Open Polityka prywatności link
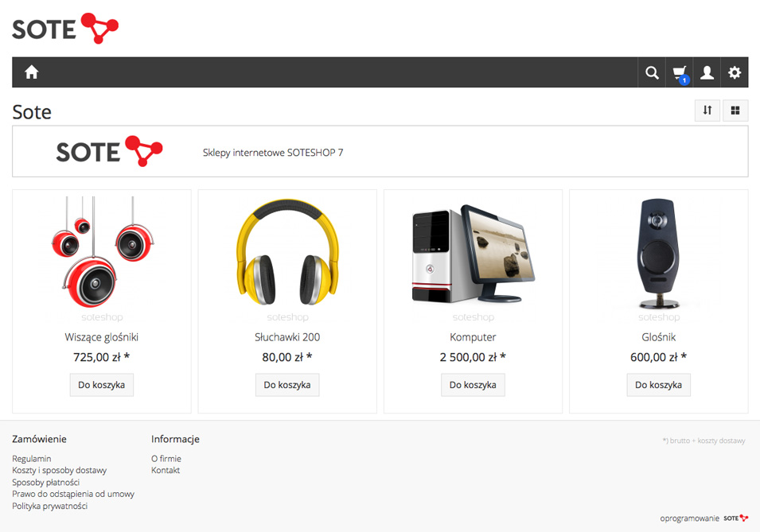 point(50,506)
